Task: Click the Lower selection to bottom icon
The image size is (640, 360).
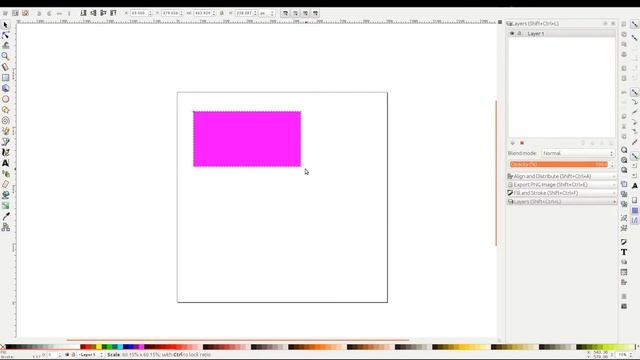Action: click(83, 13)
